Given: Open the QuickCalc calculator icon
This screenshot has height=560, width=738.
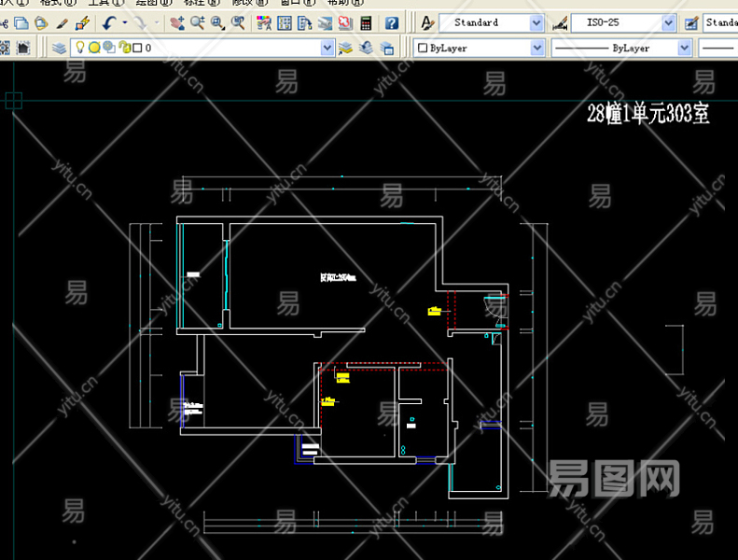Looking at the screenshot, I should pos(366,22).
